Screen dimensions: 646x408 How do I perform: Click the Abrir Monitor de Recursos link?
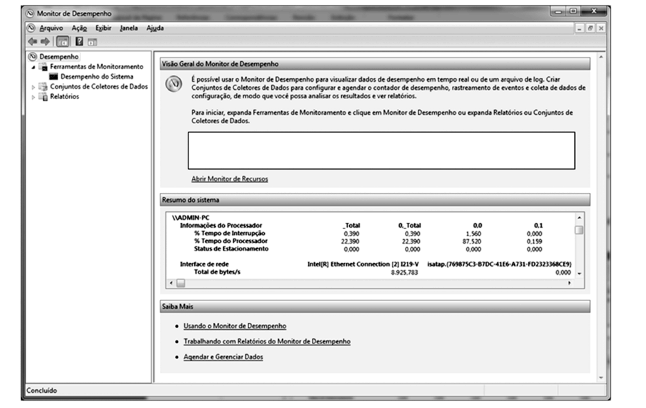pos(229,179)
